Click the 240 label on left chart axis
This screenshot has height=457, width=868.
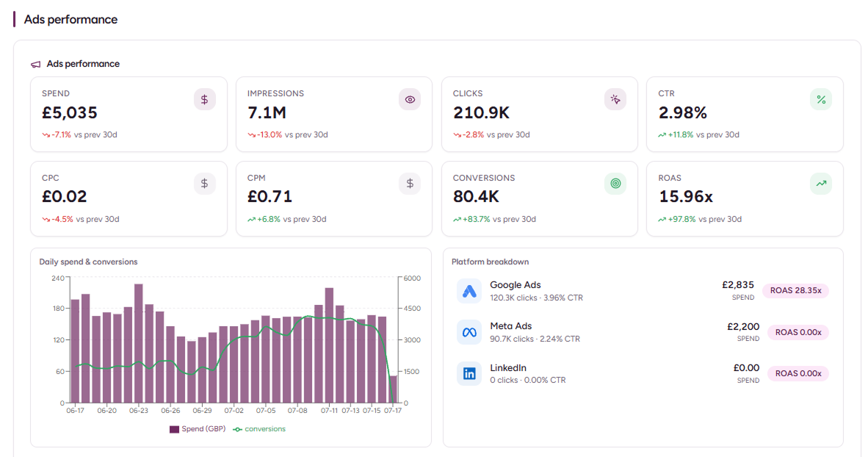pos(58,278)
